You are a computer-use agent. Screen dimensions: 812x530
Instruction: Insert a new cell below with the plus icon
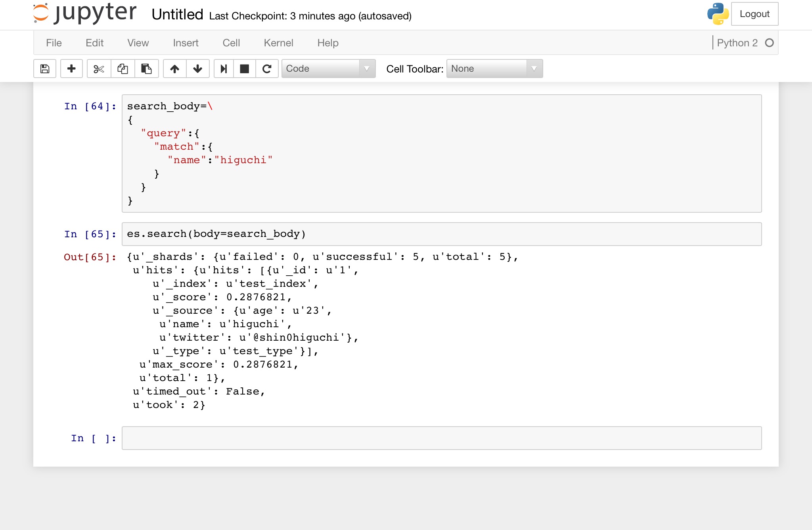point(71,69)
